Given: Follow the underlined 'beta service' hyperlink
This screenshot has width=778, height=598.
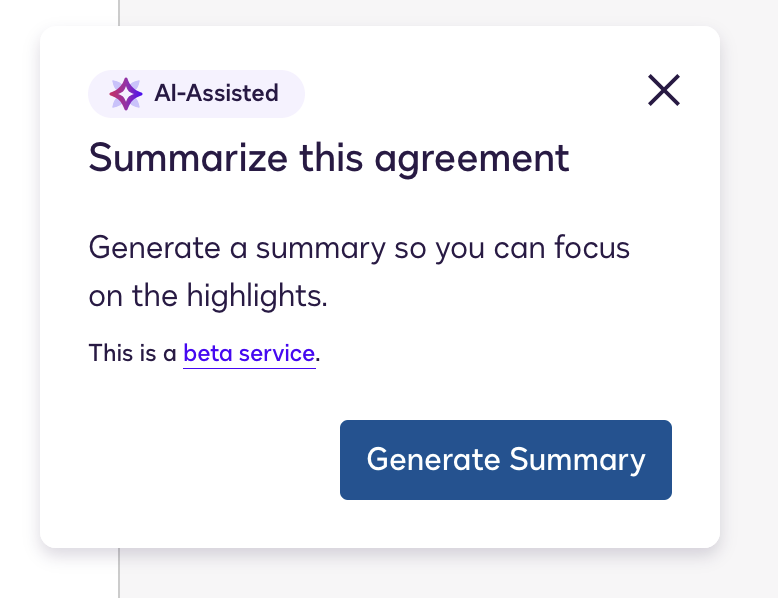Looking at the screenshot, I should click(249, 353).
